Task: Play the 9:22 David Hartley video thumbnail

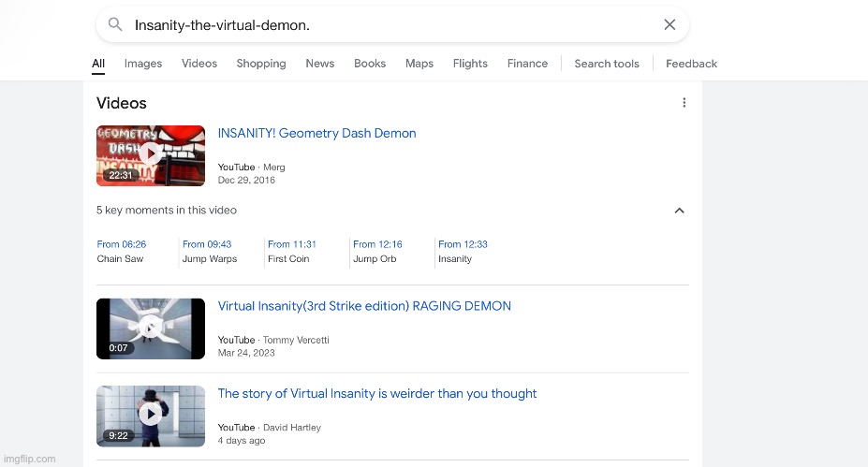Action: coord(151,416)
